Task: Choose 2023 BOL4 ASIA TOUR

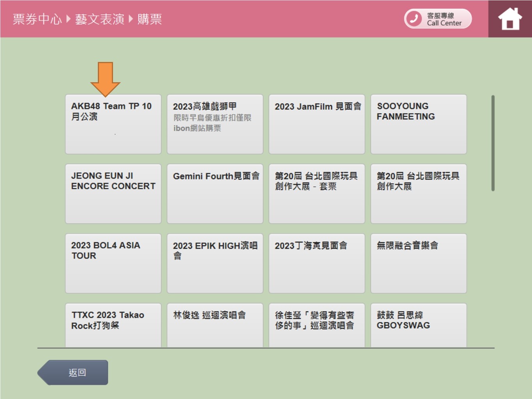Action: [x=113, y=263]
